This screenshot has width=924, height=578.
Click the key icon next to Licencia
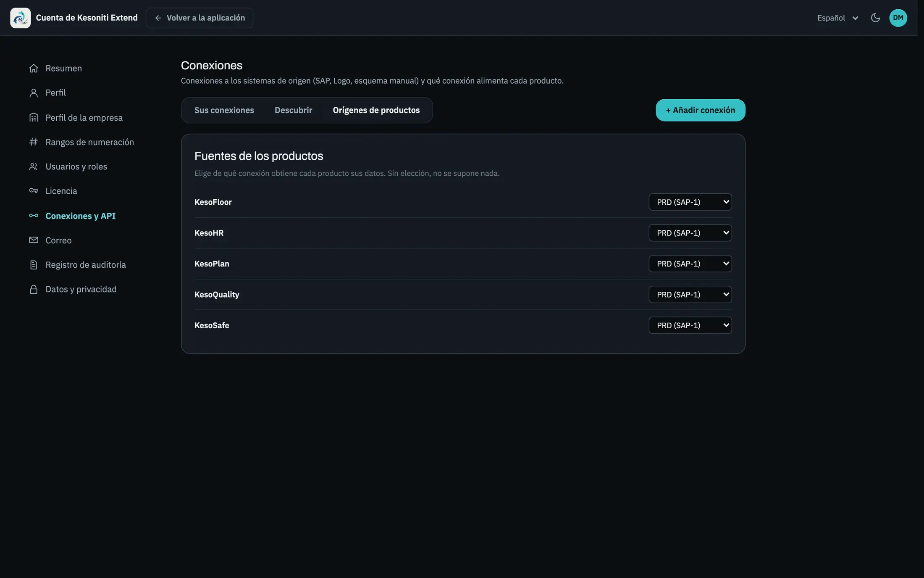pos(34,191)
